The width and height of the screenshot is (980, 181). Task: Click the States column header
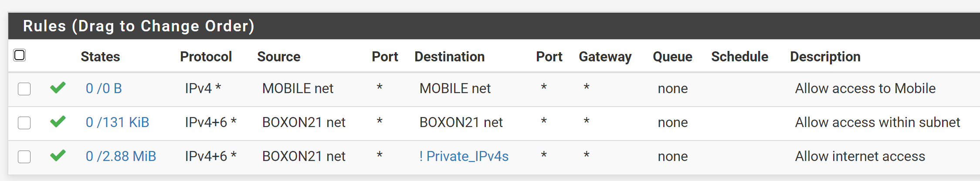tap(100, 57)
